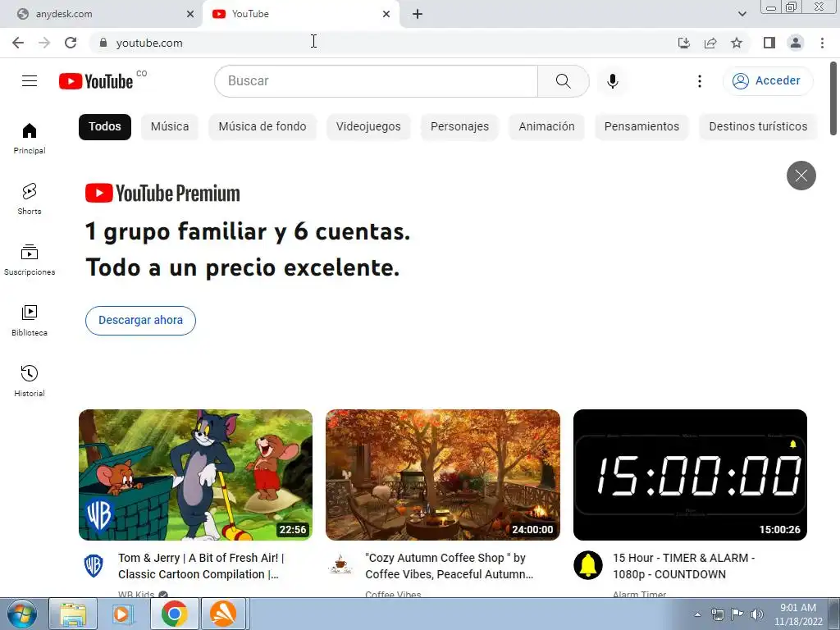Filter by Personajes chip
The height and width of the screenshot is (630, 840).
[459, 127]
